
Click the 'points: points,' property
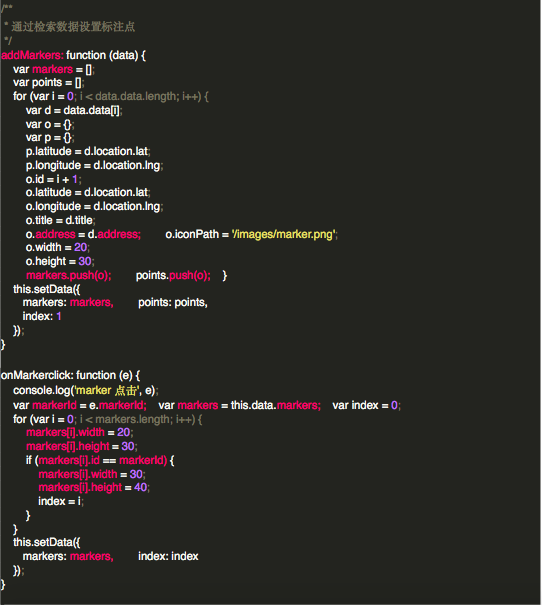[173, 302]
